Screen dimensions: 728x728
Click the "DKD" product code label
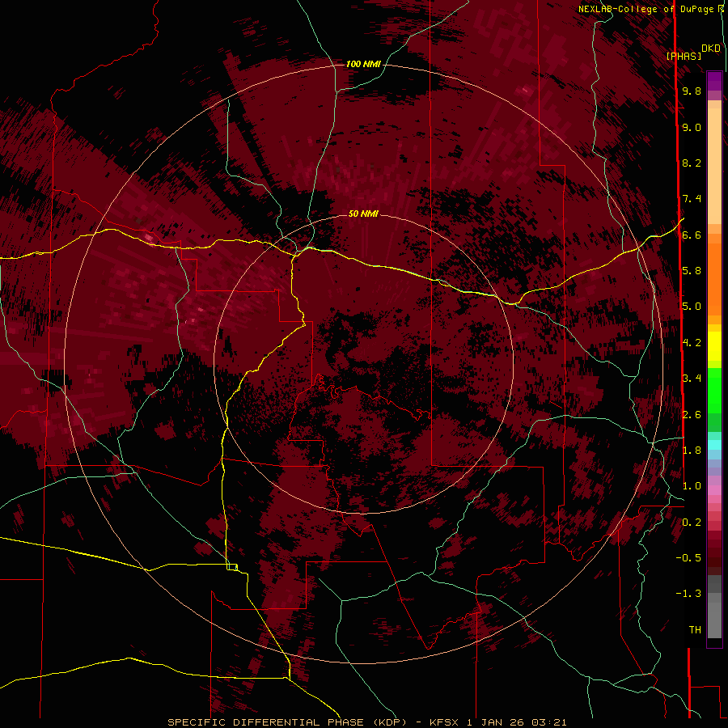[x=710, y=49]
